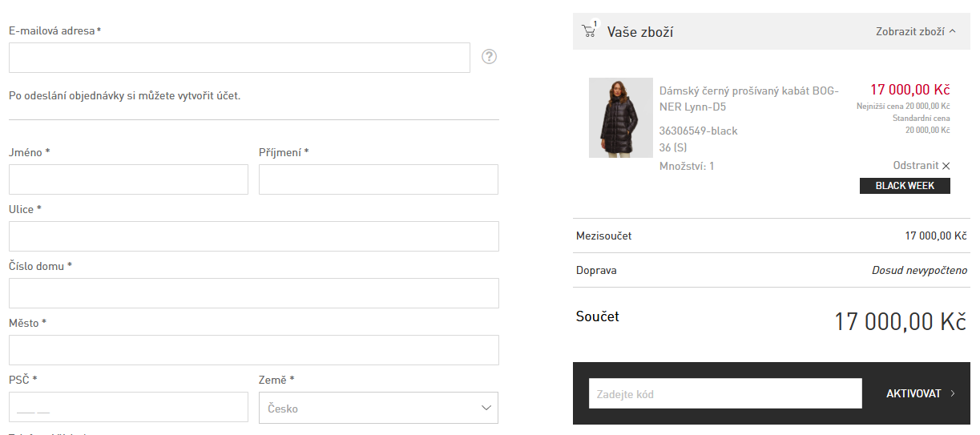This screenshot has width=980, height=435.
Task: Click the AKTIVOVAT button
Action: tap(913, 393)
